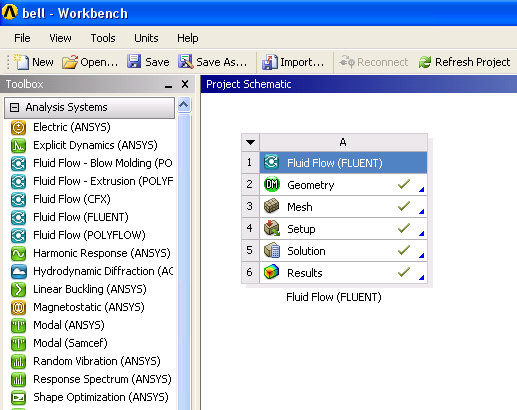This screenshot has width=517, height=410.
Task: Select the Shape Optimization (ANSYS) icon
Action: 18,397
